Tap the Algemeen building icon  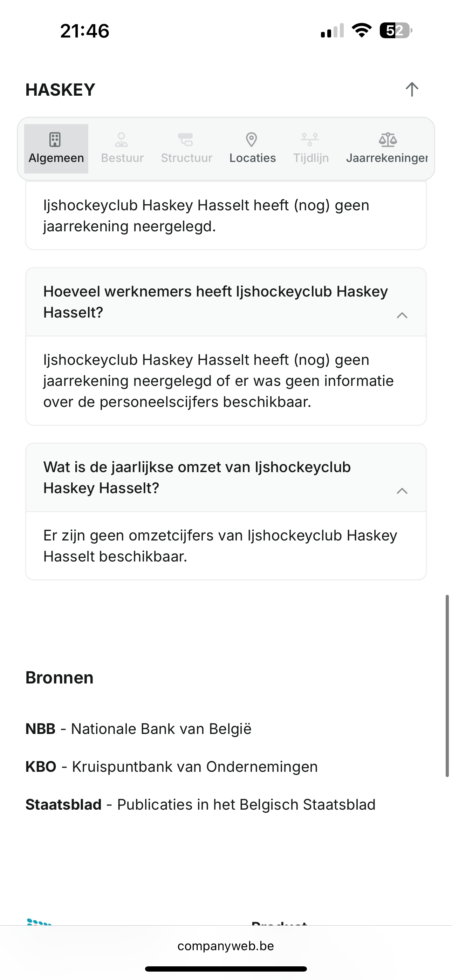tap(55, 139)
